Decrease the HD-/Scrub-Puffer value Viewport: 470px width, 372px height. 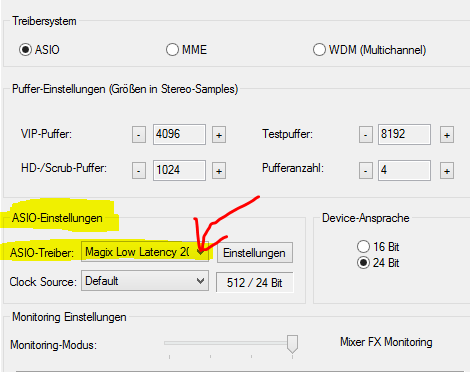point(139,171)
